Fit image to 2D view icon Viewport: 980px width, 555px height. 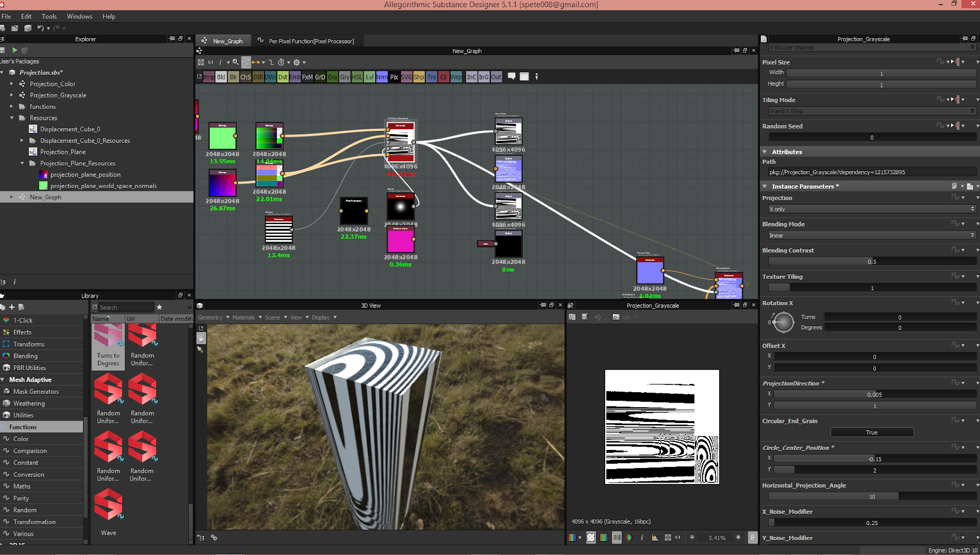click(x=667, y=537)
